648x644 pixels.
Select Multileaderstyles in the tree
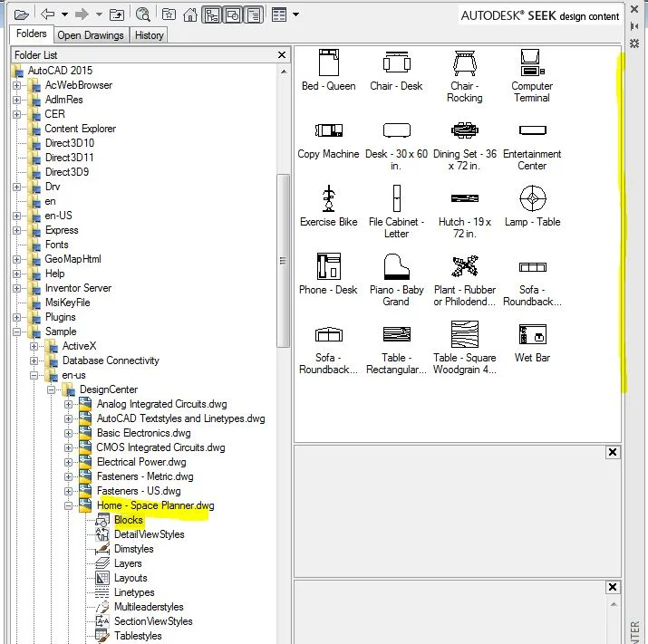point(149,607)
